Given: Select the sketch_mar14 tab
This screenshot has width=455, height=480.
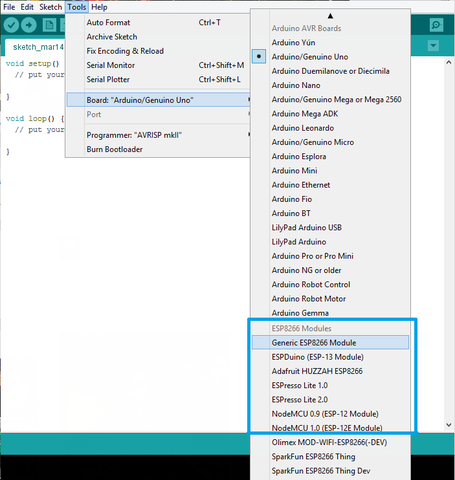Looking at the screenshot, I should (x=35, y=47).
